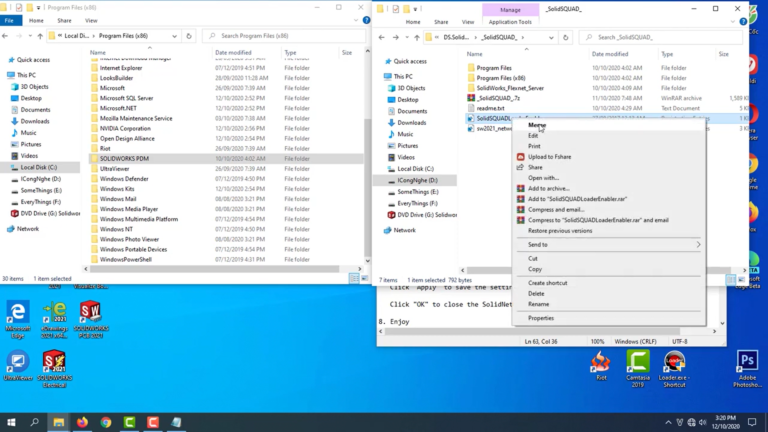Go back in the _SolidSQUAD_ window
768x432 pixels.
point(382,37)
